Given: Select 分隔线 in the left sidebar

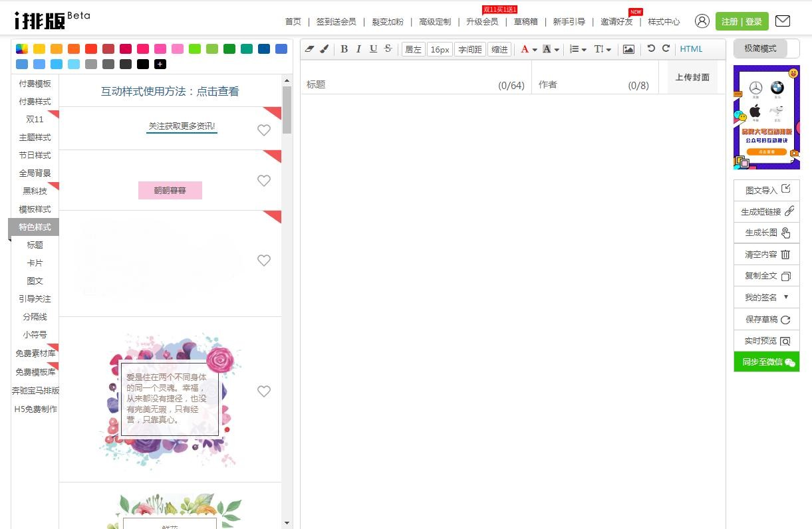Looking at the screenshot, I should coord(35,317).
